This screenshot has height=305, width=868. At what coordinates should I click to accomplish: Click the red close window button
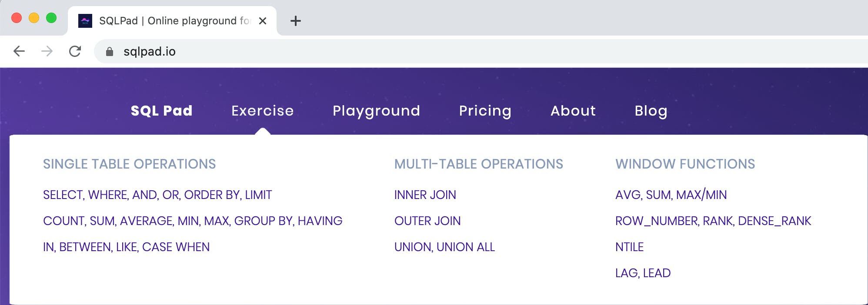click(x=17, y=18)
